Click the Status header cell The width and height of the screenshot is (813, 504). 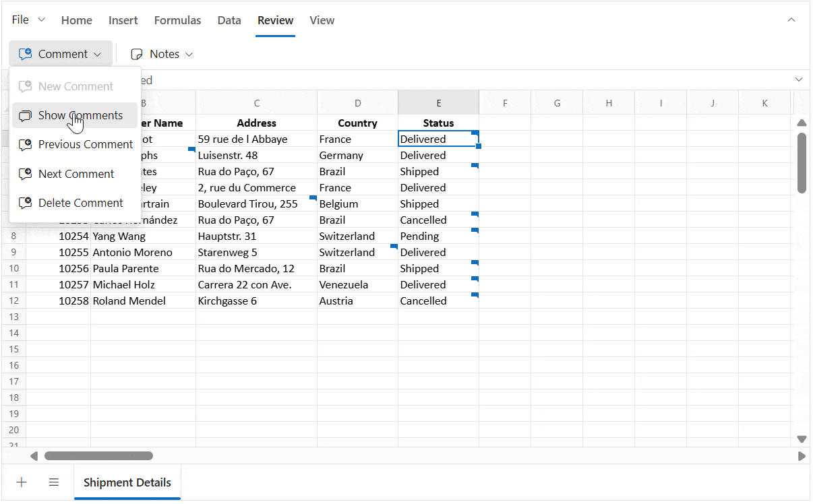(x=439, y=123)
